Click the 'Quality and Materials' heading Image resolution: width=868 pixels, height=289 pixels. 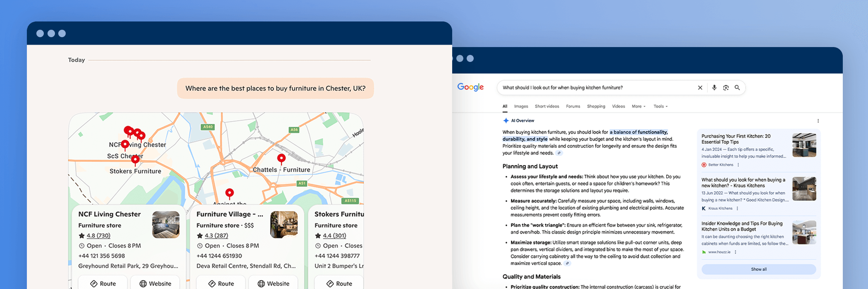[532, 277]
